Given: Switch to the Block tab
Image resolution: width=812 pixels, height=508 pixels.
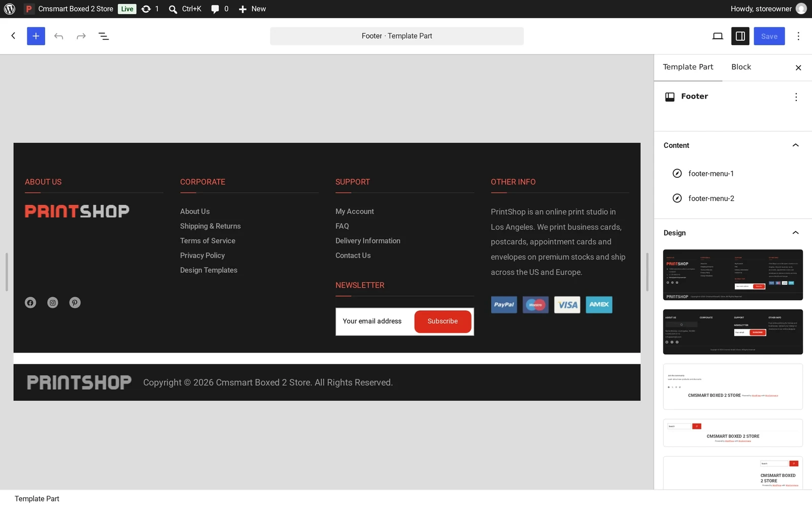Looking at the screenshot, I should [741, 67].
